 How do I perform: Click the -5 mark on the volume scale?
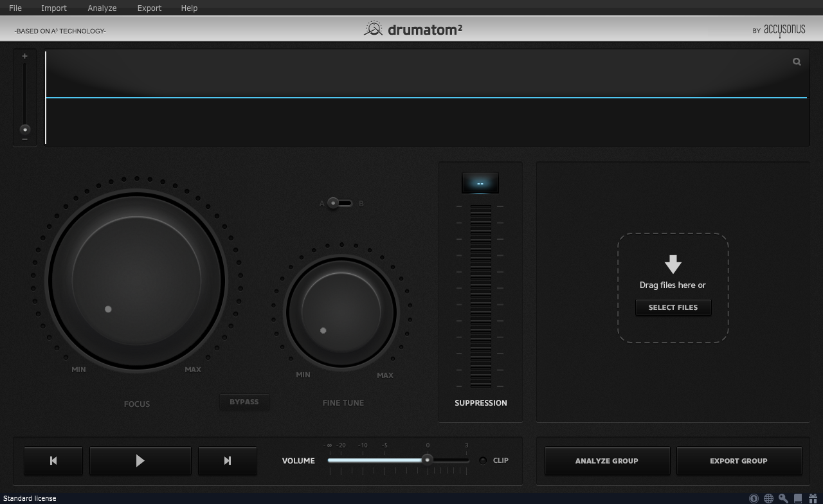384,445
